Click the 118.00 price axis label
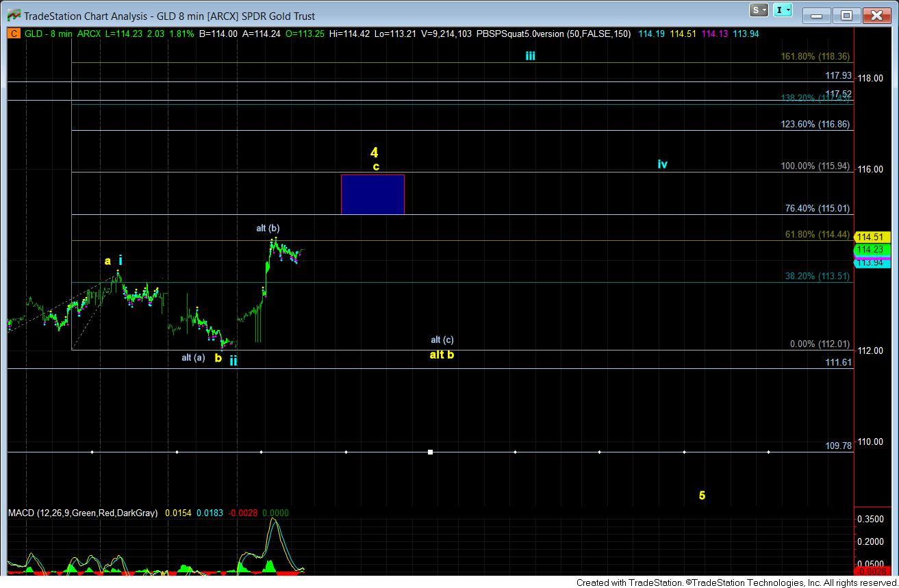The image size is (899, 588). click(870, 78)
